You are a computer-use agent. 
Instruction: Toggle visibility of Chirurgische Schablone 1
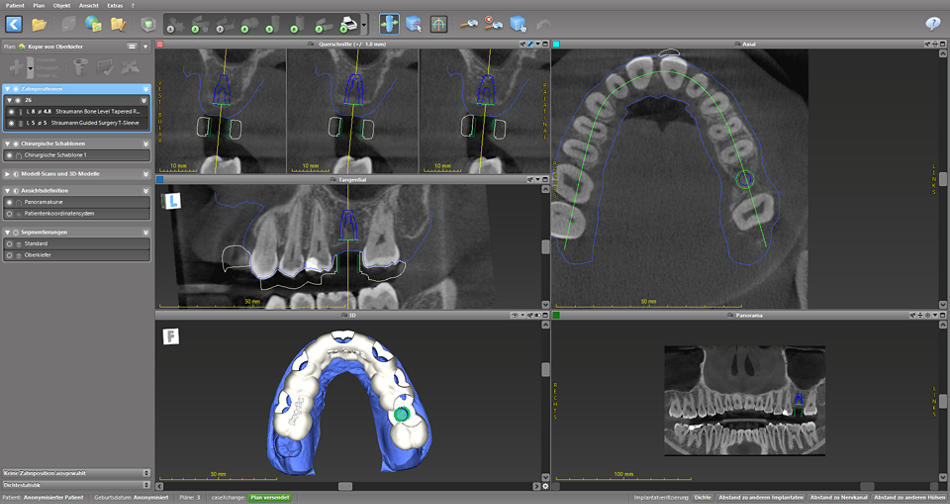tap(9, 155)
